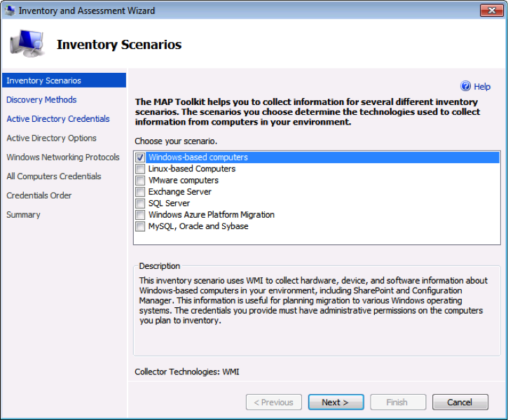508x420 pixels.
Task: Select MySQL, Oracle and Sybase row label
Action: (x=198, y=226)
